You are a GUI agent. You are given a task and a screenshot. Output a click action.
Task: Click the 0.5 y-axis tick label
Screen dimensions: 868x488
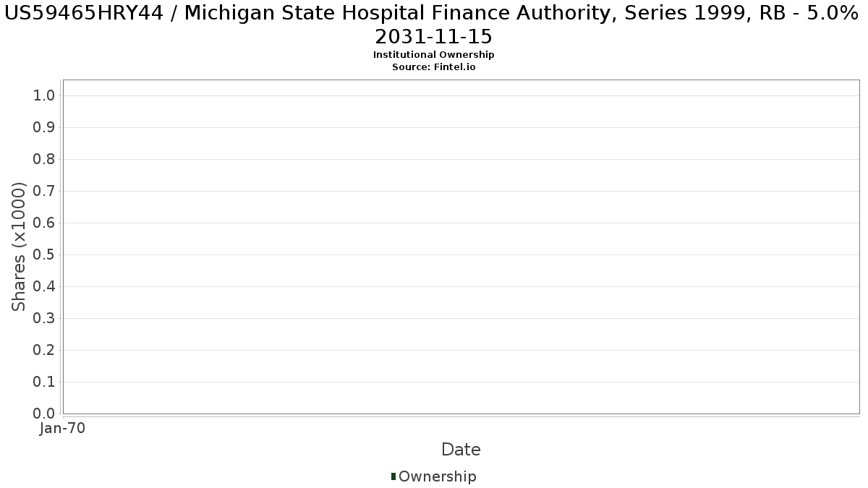click(x=44, y=255)
